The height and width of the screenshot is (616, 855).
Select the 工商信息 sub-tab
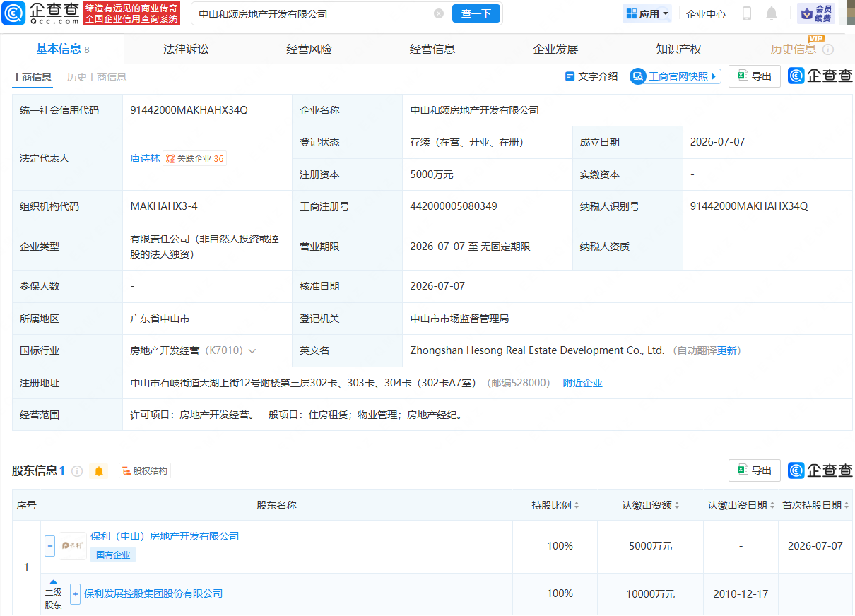coord(32,77)
